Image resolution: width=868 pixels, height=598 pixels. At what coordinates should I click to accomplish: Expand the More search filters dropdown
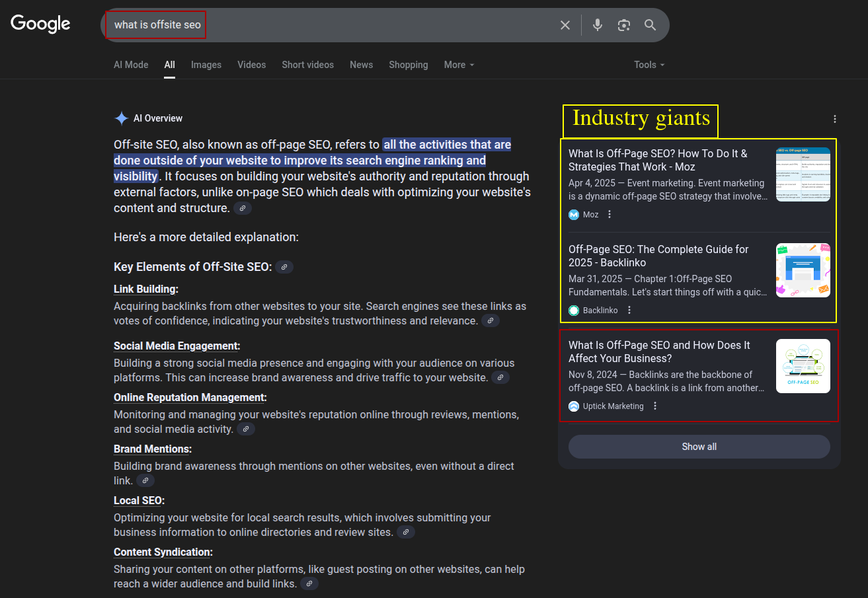pos(459,65)
